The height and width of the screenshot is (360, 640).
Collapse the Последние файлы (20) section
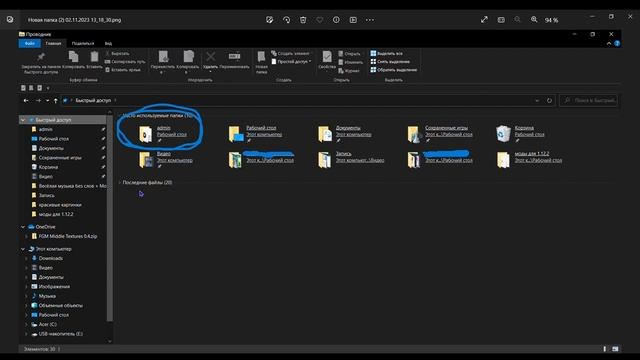pos(120,182)
